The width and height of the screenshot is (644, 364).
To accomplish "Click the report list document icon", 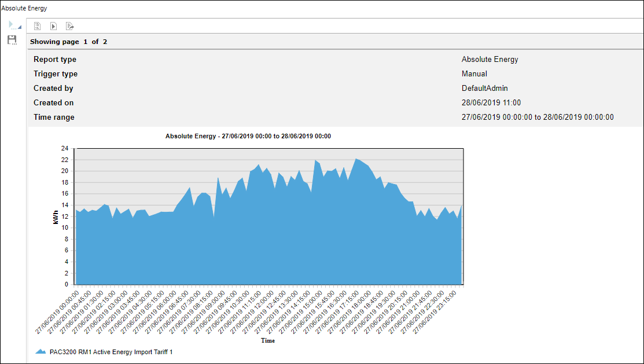I will [37, 26].
